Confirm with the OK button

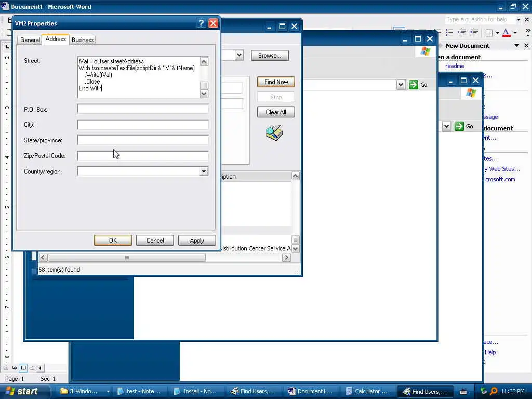tap(113, 240)
